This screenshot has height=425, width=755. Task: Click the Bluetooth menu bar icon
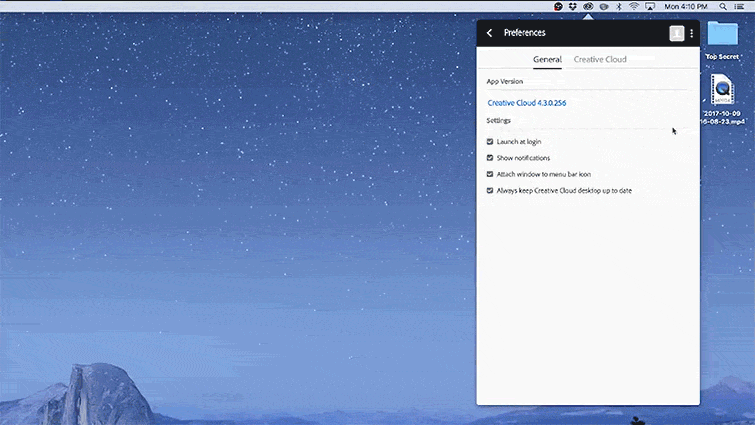619,6
